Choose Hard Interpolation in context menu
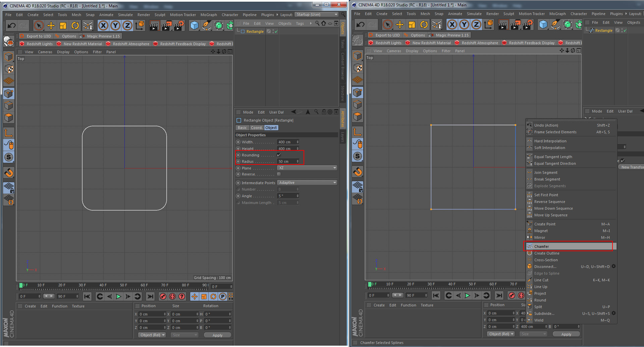Image resolution: width=644 pixels, height=347 pixels. [571, 141]
